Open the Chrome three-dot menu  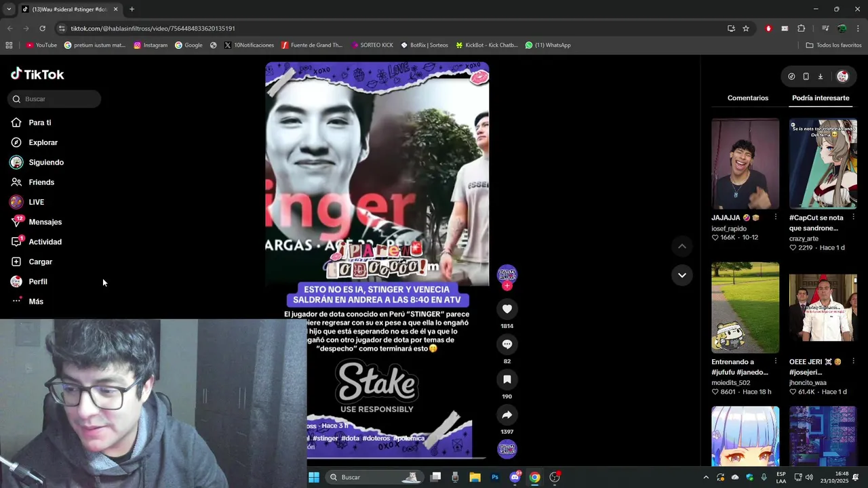coord(859,28)
